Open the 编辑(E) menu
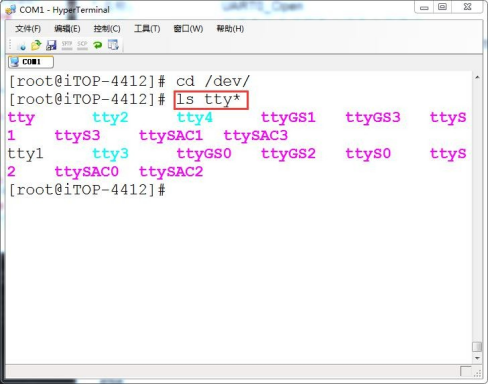The height and width of the screenshot is (384, 488). (x=67, y=29)
